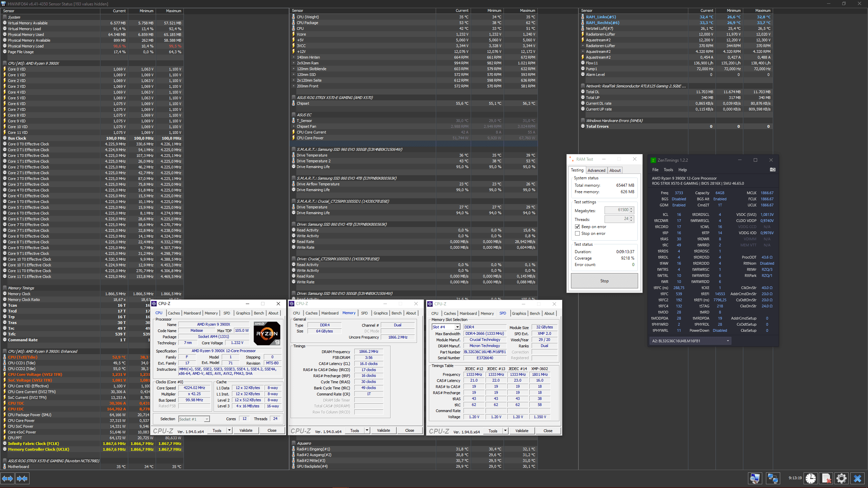Collapse the ASUS EC sensor group
Viewport: 868px width, 488px height.
point(294,115)
